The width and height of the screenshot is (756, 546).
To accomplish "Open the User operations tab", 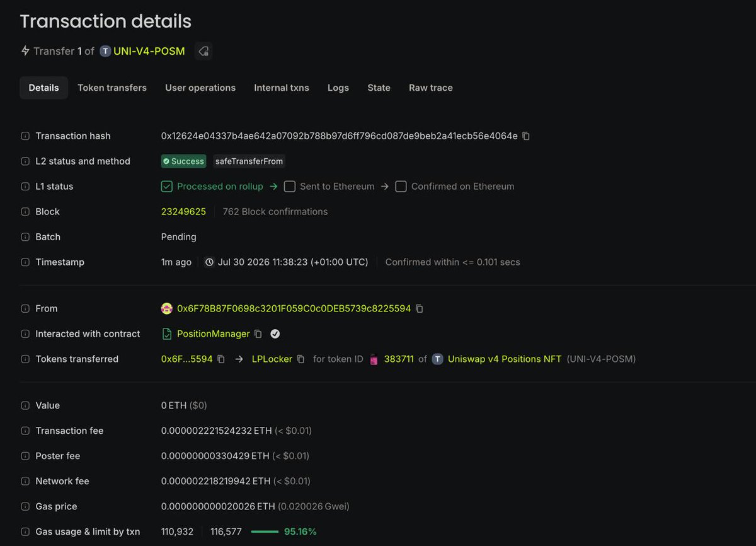I will (x=200, y=88).
